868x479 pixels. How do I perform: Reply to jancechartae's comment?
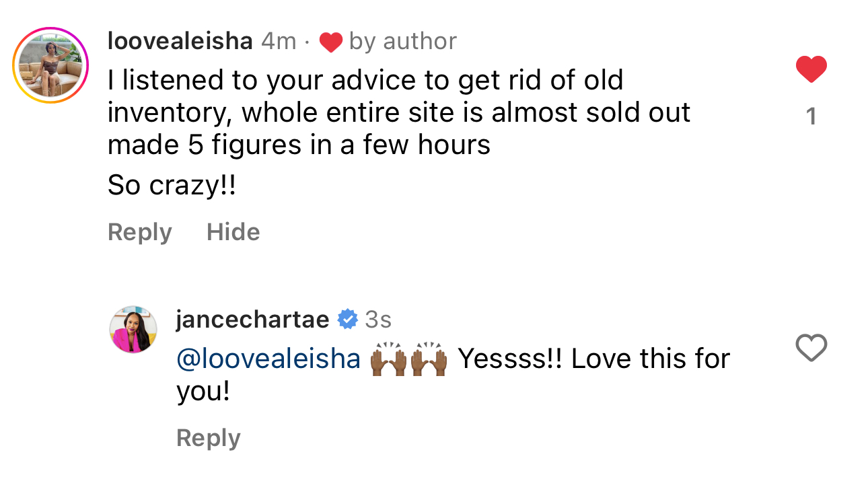click(x=209, y=438)
